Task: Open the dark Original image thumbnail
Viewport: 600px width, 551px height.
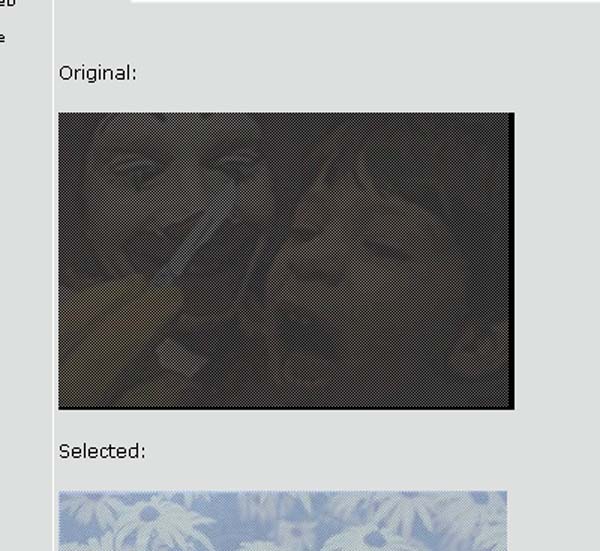Action: 286,261
